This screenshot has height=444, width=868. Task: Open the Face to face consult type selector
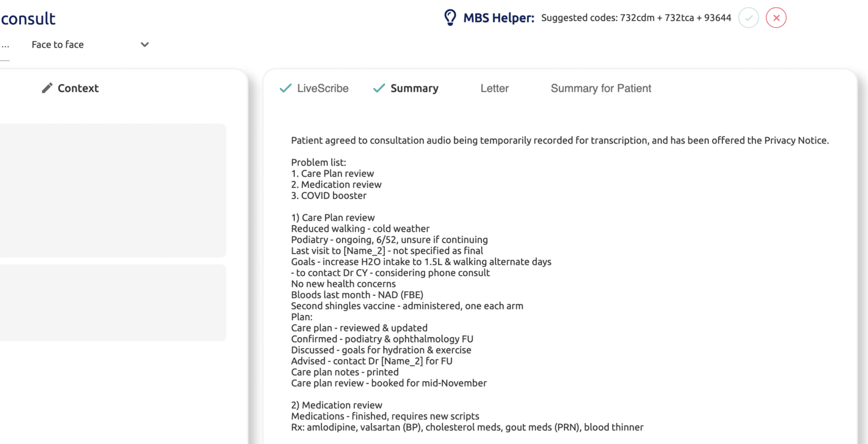[x=58, y=45]
